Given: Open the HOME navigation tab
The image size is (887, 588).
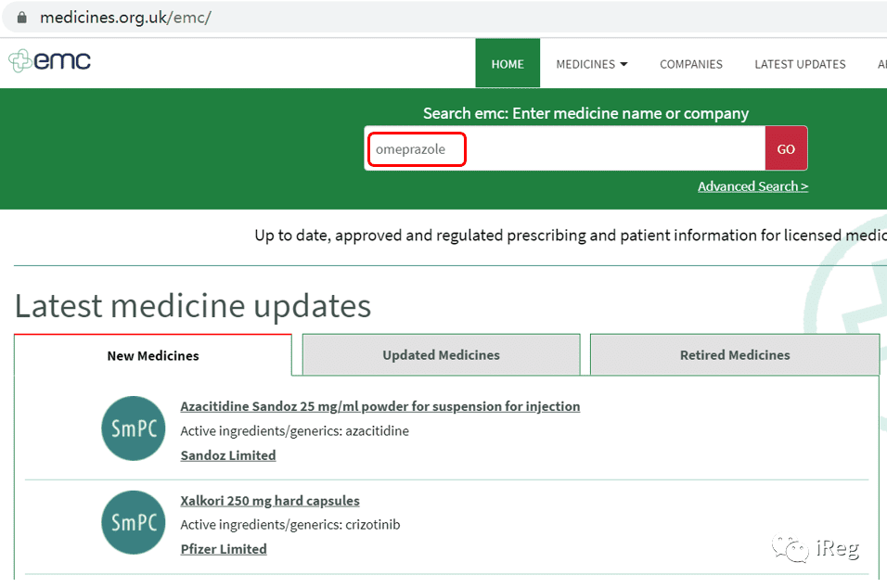Looking at the screenshot, I should coord(508,63).
